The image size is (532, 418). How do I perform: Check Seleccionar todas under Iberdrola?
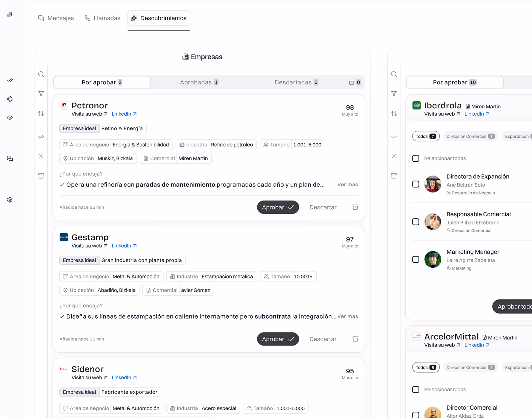(416, 158)
